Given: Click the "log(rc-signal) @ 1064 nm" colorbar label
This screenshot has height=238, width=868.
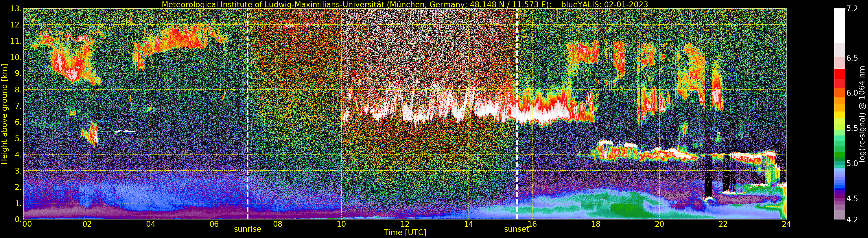Looking at the screenshot, I should pyautogui.click(x=862, y=114).
